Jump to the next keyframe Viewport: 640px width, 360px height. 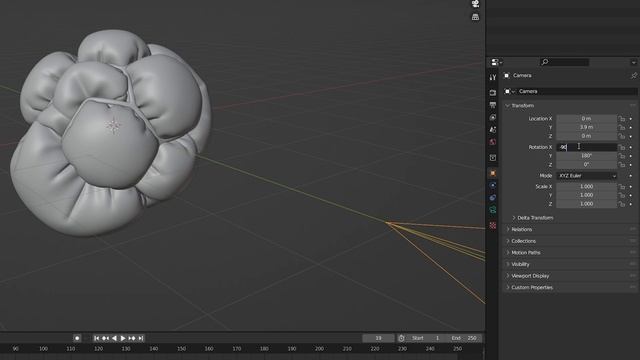[x=132, y=338]
